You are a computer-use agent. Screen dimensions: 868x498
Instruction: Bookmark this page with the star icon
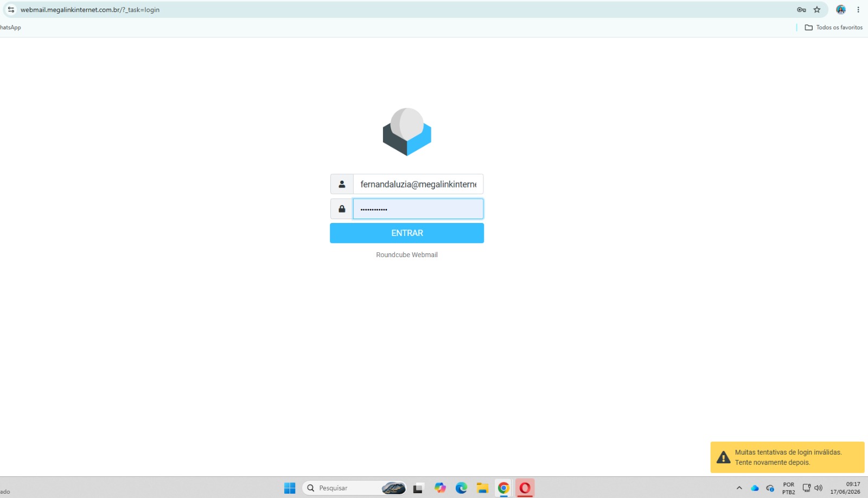[817, 10]
